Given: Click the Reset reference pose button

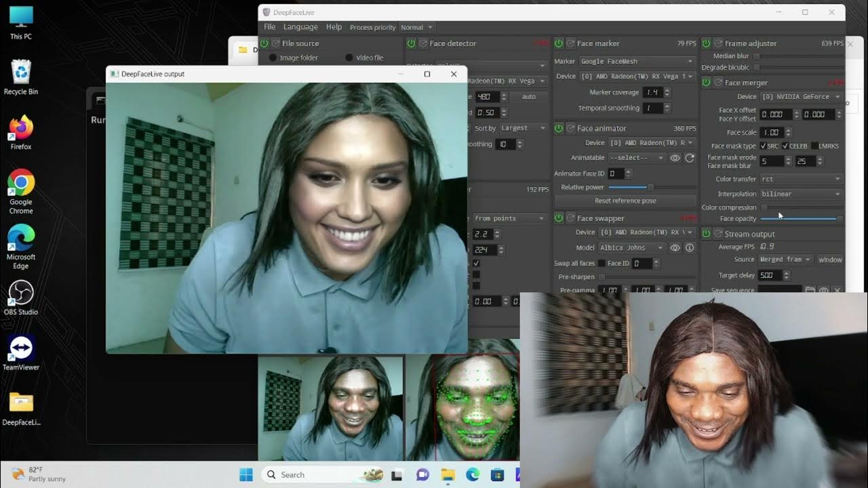Looking at the screenshot, I should tap(625, 201).
